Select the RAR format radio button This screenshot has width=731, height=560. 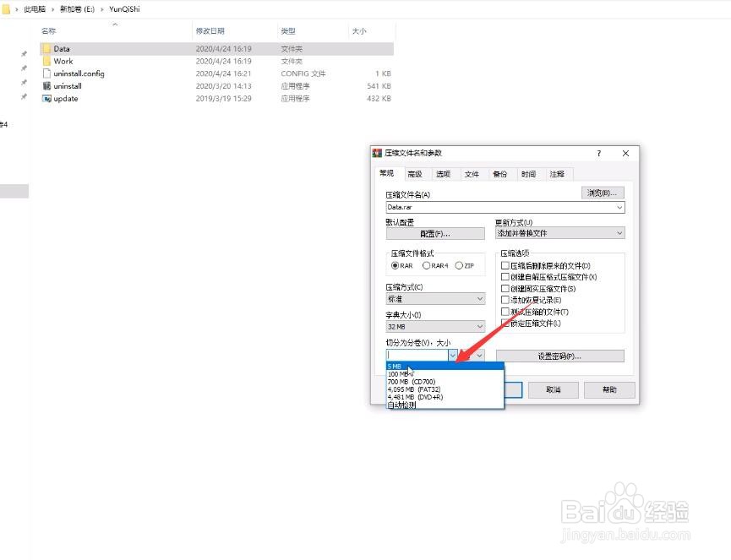(395, 265)
